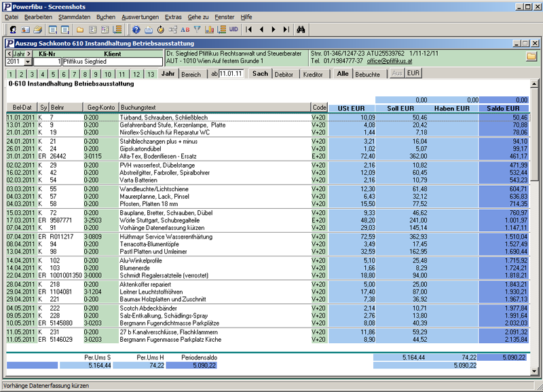Toggle the Sach account type button
The height and width of the screenshot is (392, 543).
point(260,74)
